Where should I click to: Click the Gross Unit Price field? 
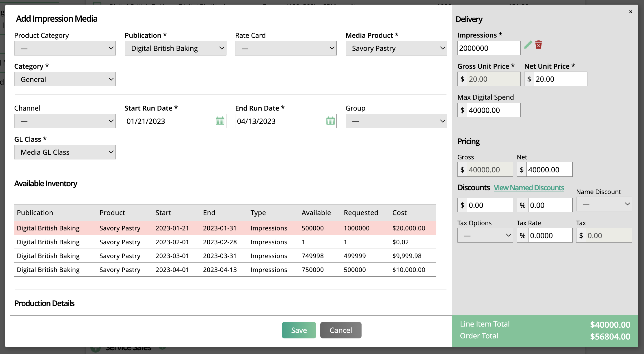click(494, 79)
